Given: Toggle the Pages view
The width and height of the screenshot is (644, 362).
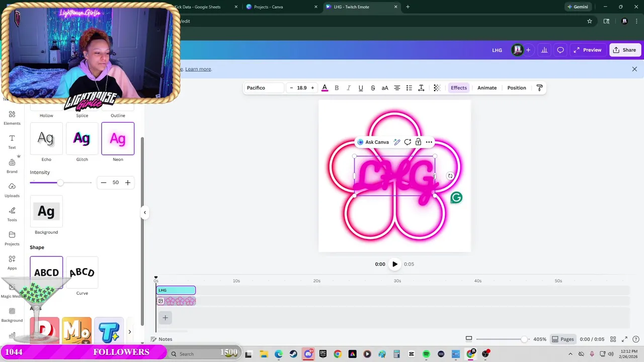Looking at the screenshot, I should (x=563, y=339).
